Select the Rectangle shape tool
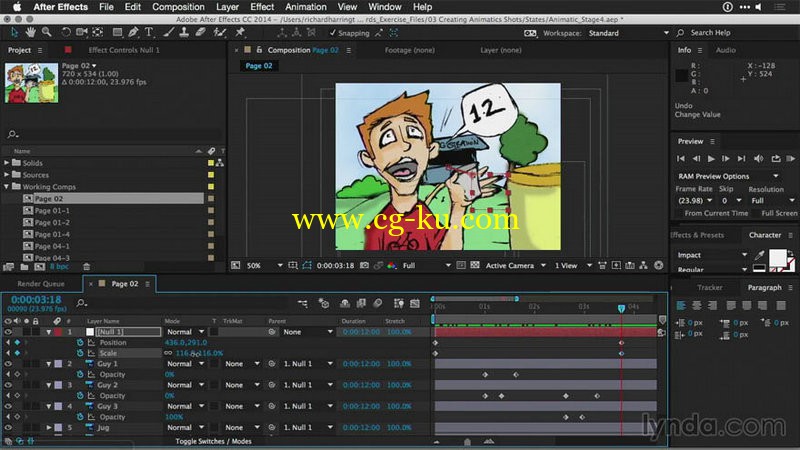The height and width of the screenshot is (450, 800). coord(117,33)
